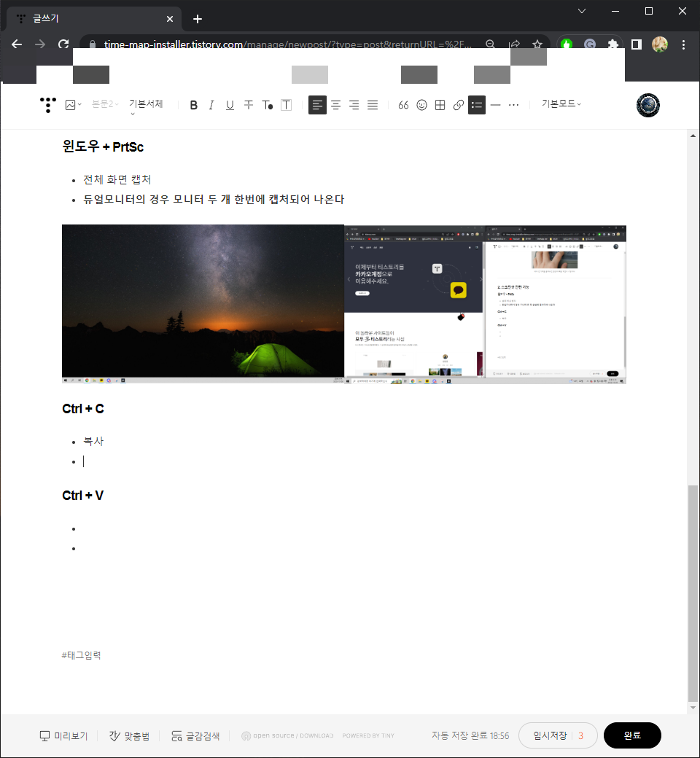Screen dimensions: 700x758
Task: Click the 듀얼모니터의 경우 bullet text
Action: click(214, 199)
